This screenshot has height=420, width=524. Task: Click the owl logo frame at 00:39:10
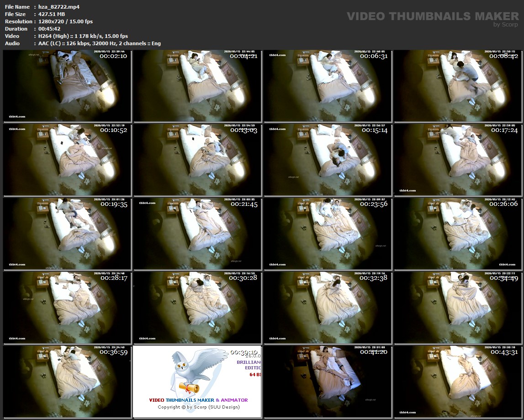click(x=197, y=382)
